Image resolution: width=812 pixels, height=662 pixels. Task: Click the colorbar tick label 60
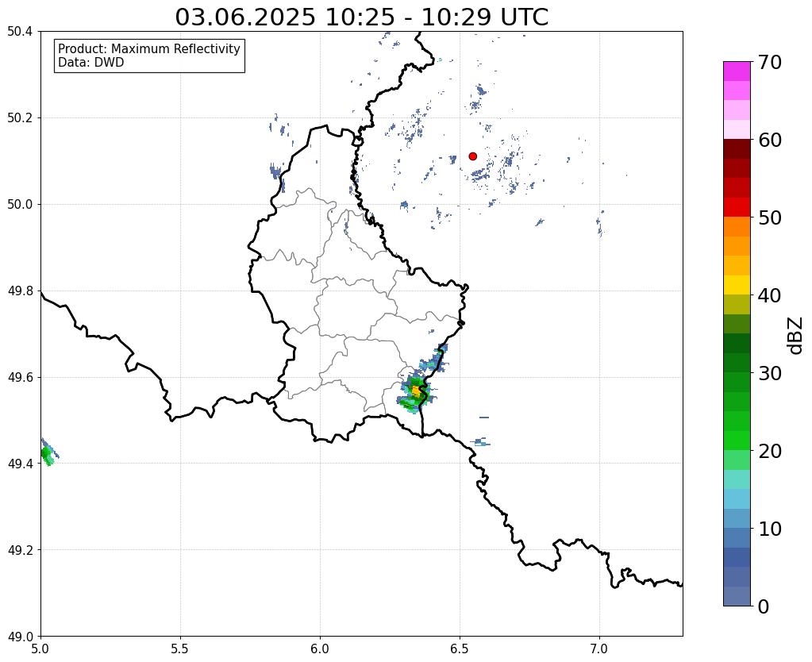pos(770,140)
